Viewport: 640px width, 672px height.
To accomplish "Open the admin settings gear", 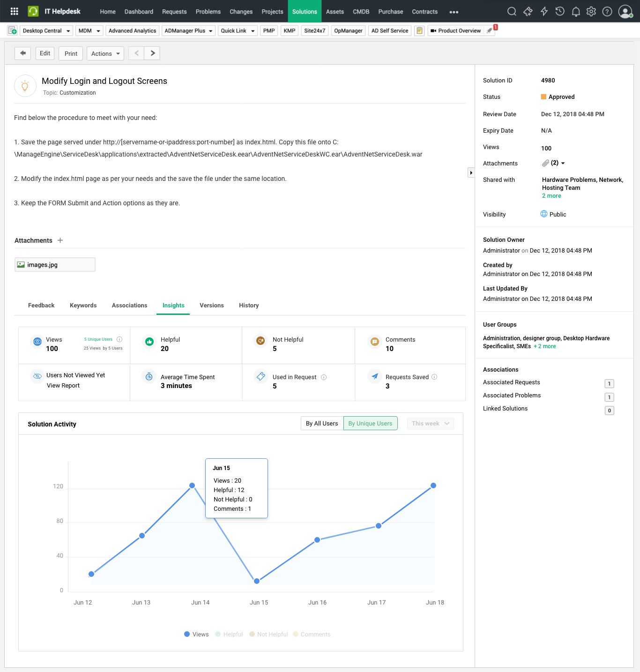I will click(x=591, y=11).
